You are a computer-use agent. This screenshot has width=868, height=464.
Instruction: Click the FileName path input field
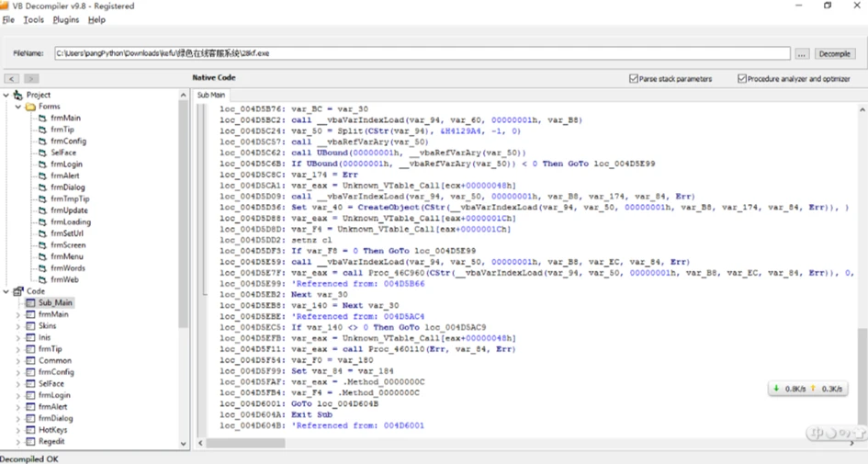pyautogui.click(x=423, y=53)
